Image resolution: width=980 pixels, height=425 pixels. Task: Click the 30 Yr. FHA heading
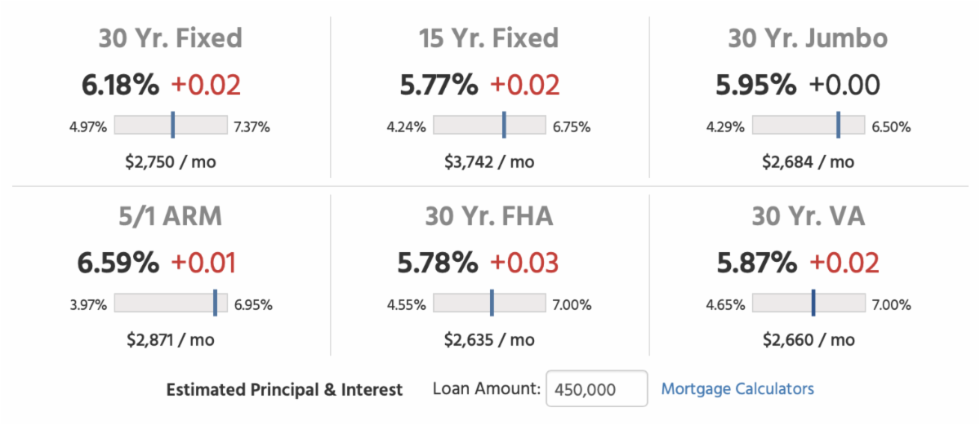pos(488,216)
